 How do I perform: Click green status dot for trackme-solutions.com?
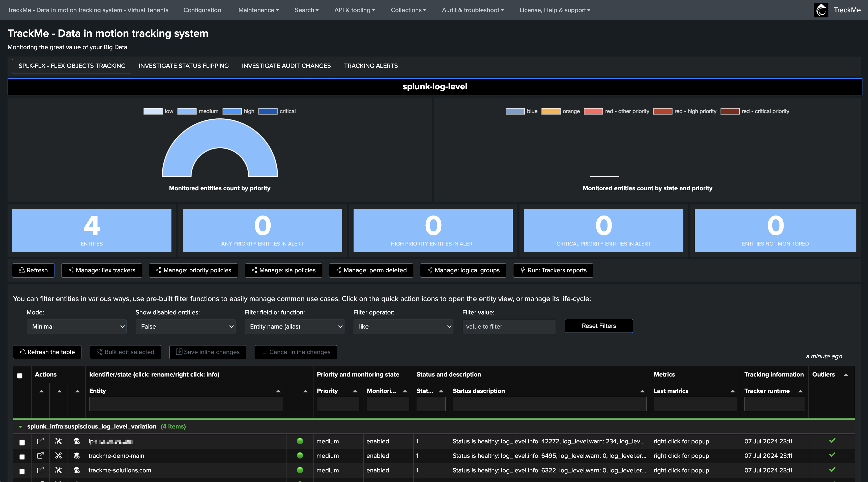[x=300, y=470]
